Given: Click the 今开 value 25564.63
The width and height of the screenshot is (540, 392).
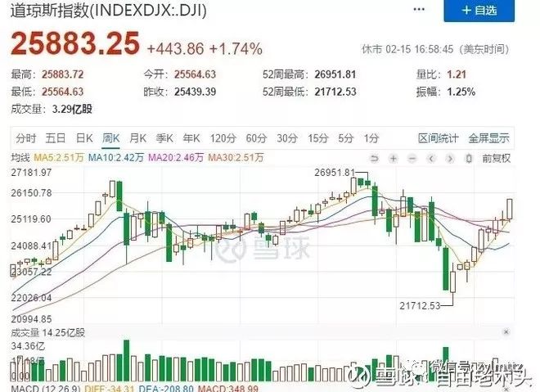Looking at the screenshot, I should [195, 74].
